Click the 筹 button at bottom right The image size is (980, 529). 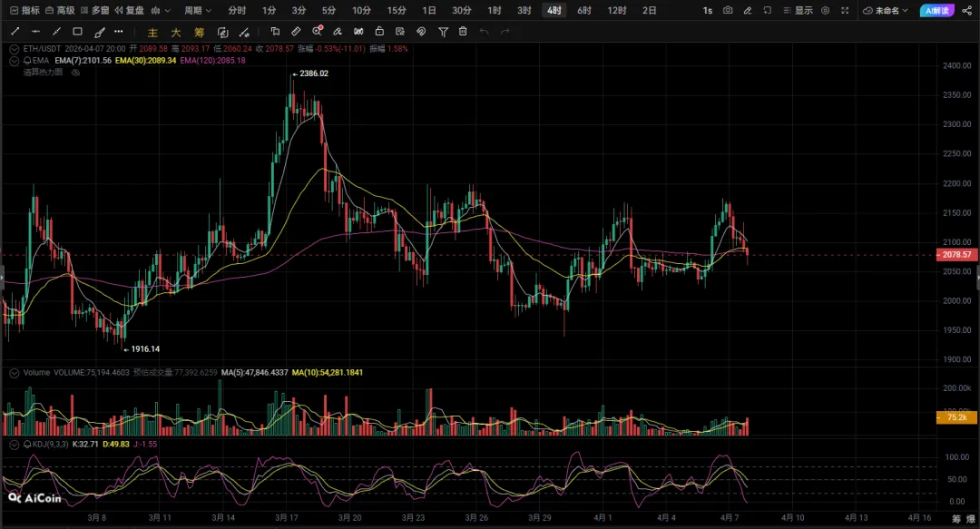(x=956, y=519)
